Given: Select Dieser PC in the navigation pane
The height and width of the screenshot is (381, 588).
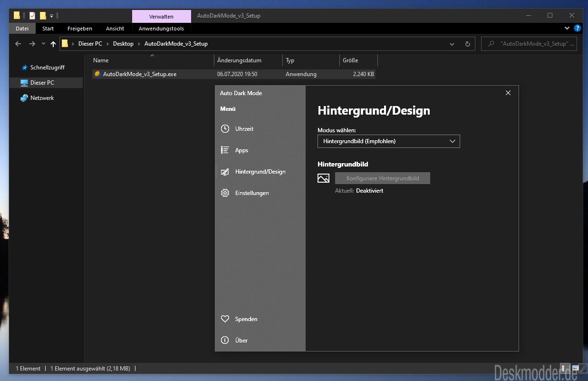Looking at the screenshot, I should click(x=42, y=83).
